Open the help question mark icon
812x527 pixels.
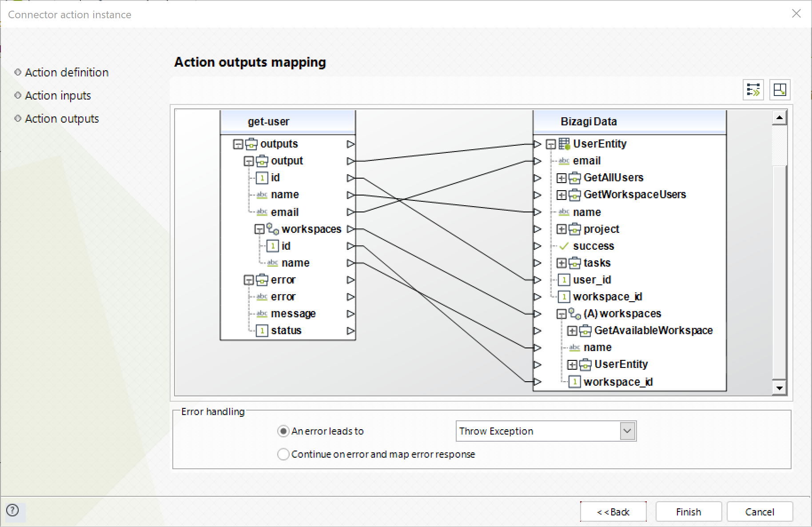point(13,510)
